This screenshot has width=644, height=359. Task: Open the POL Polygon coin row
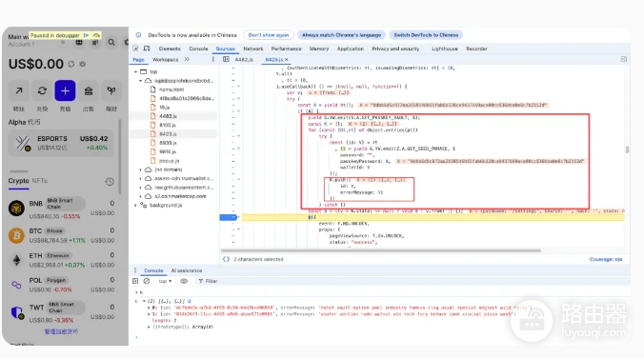[62, 285]
